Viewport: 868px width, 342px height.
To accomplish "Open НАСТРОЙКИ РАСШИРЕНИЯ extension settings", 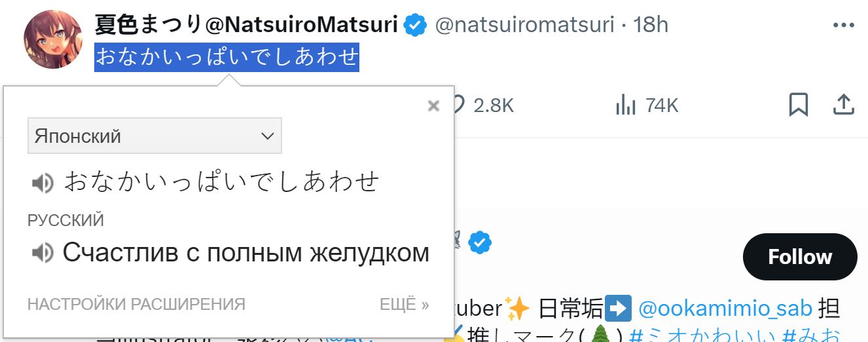I will (136, 305).
